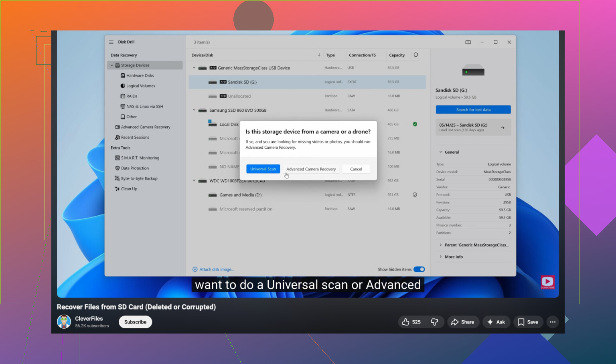616x364 pixels.
Task: Click the Attach disk image plus icon
Action: [x=195, y=269]
